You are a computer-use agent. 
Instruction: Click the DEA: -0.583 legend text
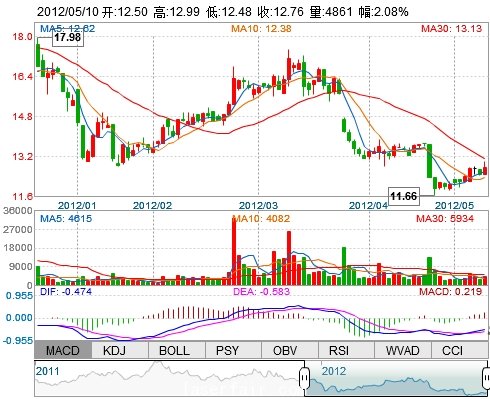261,292
